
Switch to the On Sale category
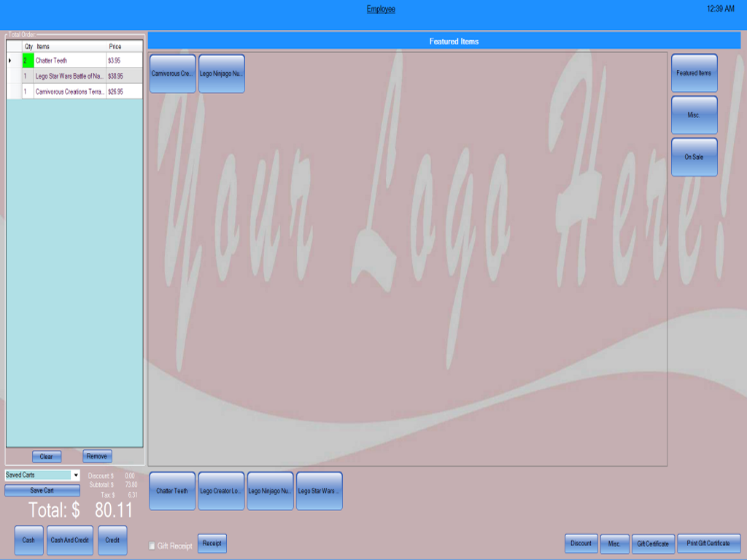point(694,157)
